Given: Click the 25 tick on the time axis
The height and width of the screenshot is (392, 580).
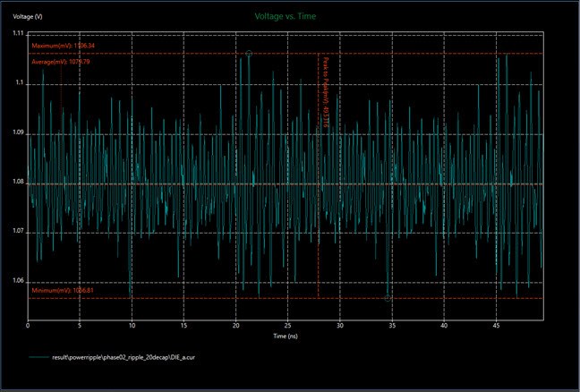Looking at the screenshot, I should tap(288, 326).
